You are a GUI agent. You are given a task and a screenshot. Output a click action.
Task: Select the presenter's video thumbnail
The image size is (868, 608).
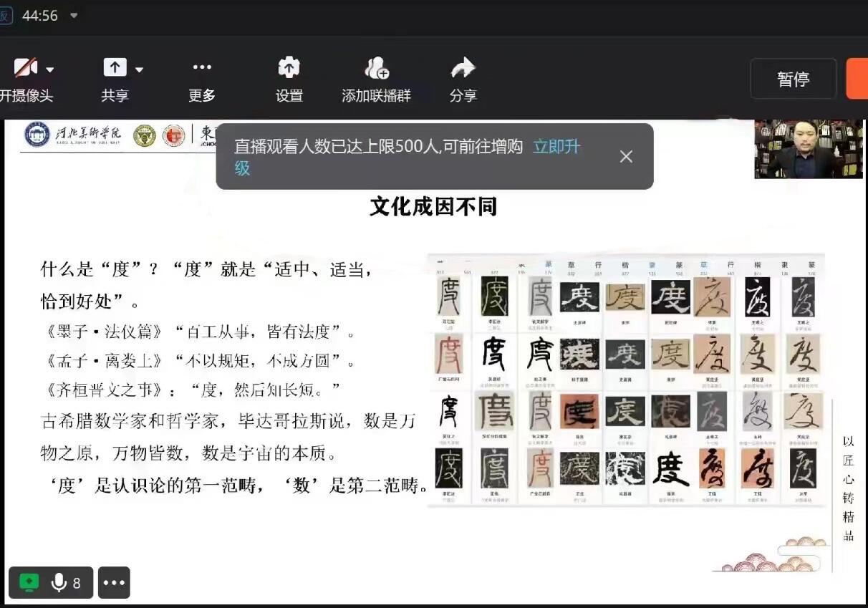808,149
